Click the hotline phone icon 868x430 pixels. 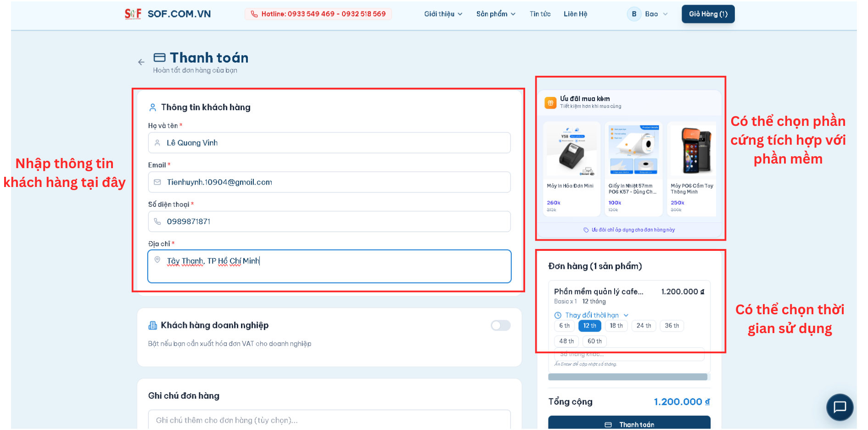pyautogui.click(x=254, y=14)
